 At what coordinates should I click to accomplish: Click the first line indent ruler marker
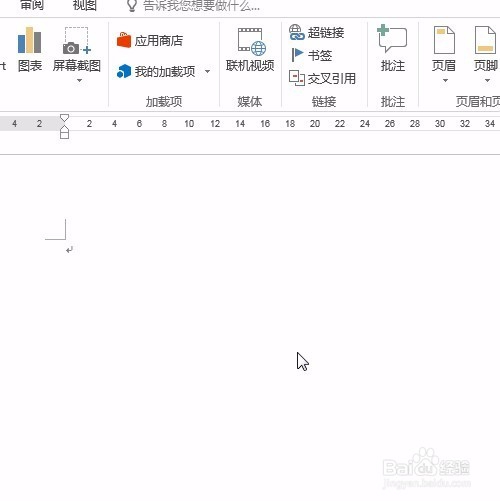[64, 118]
